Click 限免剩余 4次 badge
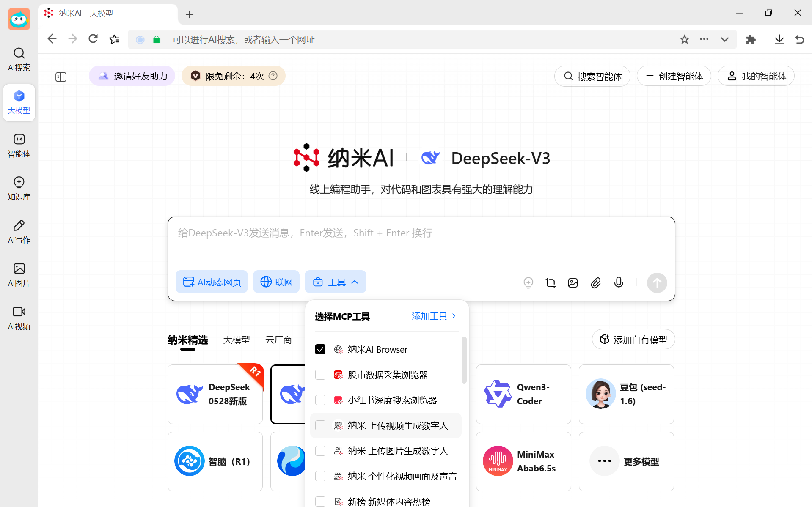This screenshot has width=812, height=507. 234,76
